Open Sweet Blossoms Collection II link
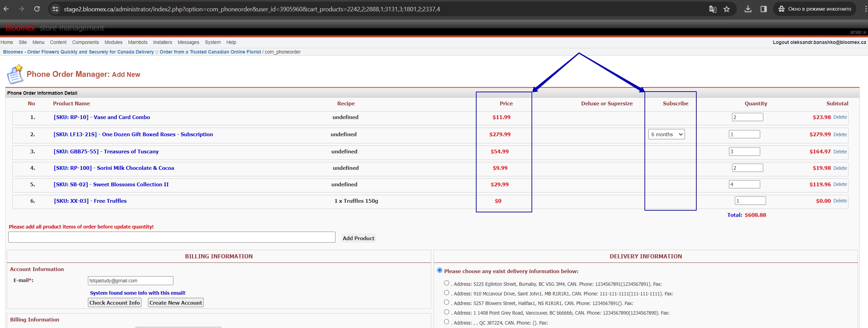The height and width of the screenshot is (328, 868). 111,185
